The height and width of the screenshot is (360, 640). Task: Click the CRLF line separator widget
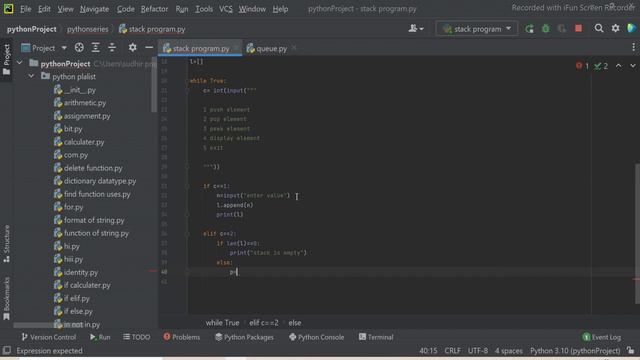[x=452, y=351]
